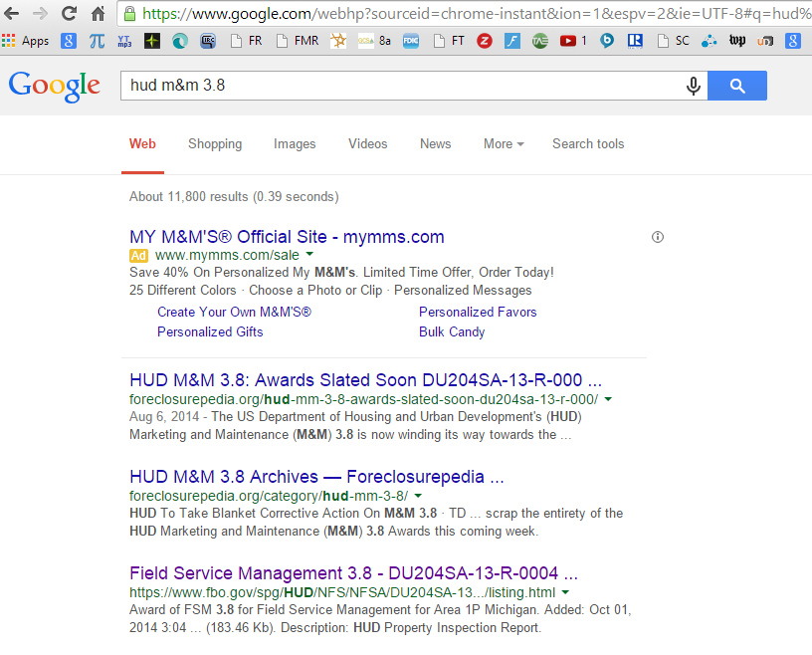812x655 pixels.
Task: Open the Realtor R bookmark icon
Action: pyautogui.click(x=635, y=41)
